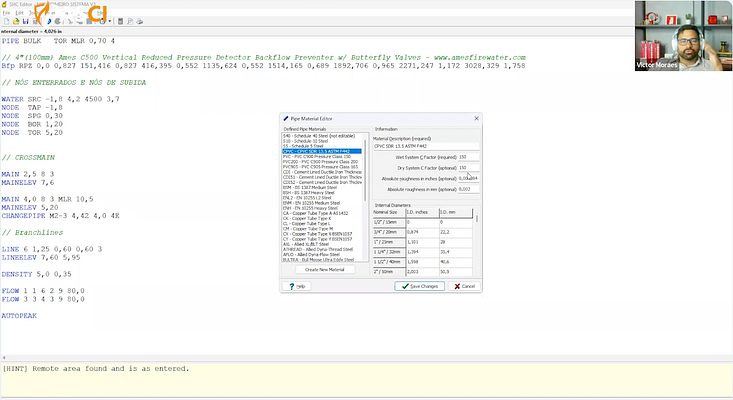The image size is (733, 400).
Task: Click the Help button in dialog
Action: click(297, 286)
